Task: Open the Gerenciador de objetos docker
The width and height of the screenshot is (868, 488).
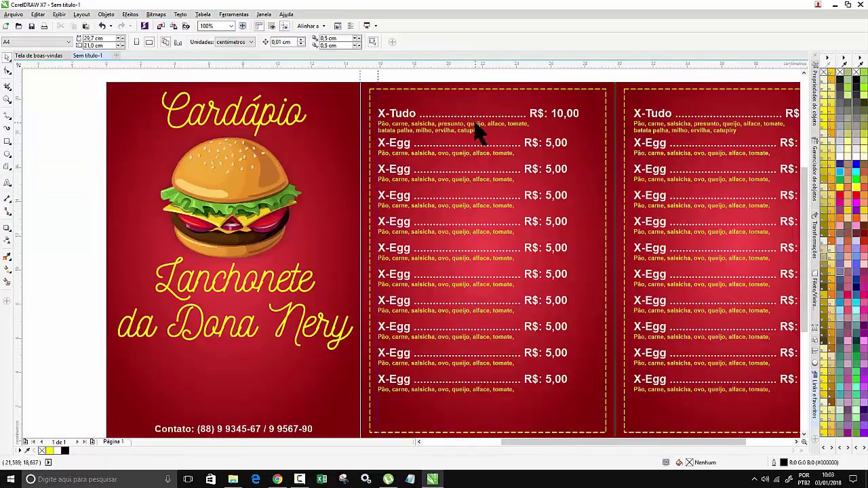Action: tap(814, 169)
